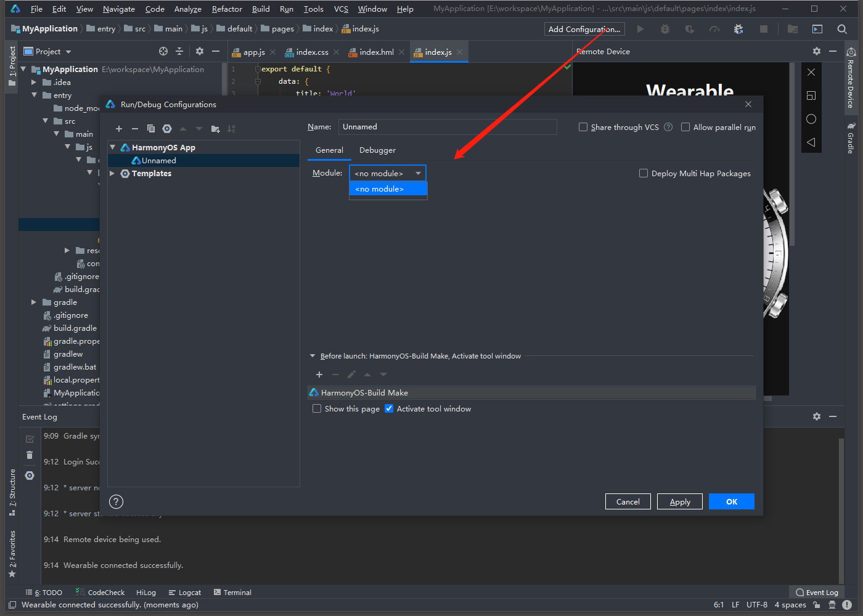Click the Stop square icon in toolbar
The width and height of the screenshot is (863, 616).
pos(764,29)
